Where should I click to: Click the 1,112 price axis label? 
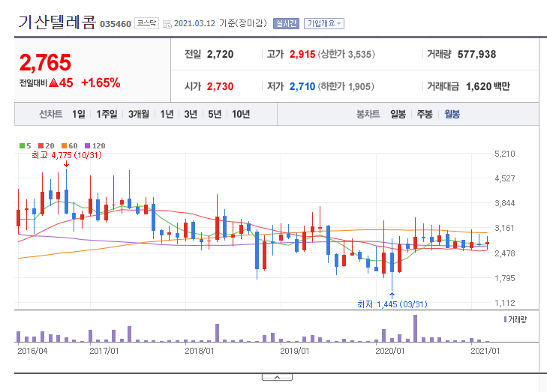504,303
